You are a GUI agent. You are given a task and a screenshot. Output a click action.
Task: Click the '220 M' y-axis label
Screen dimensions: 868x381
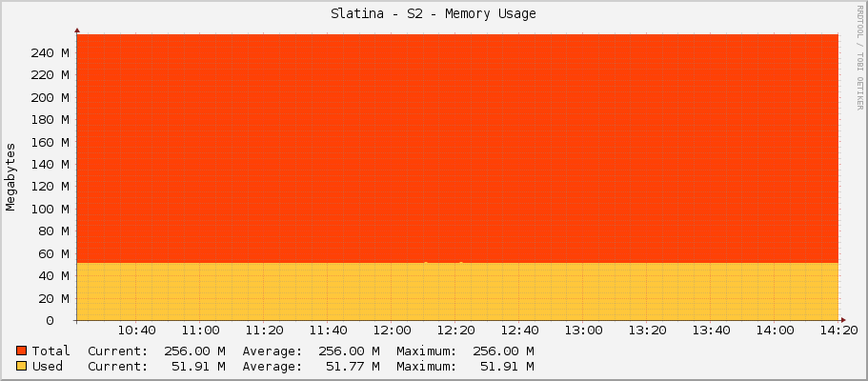point(50,75)
